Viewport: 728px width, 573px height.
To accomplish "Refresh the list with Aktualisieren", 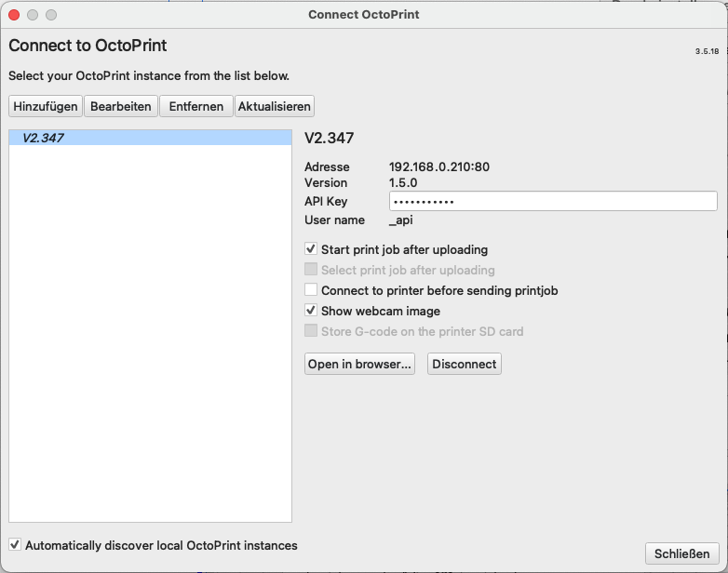I will click(274, 106).
